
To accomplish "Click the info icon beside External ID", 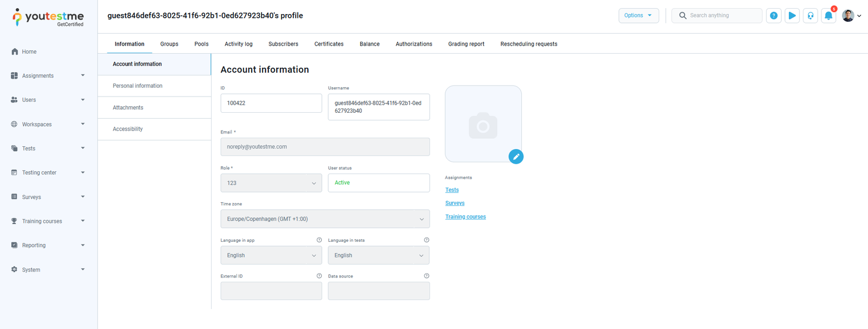I will tap(319, 276).
